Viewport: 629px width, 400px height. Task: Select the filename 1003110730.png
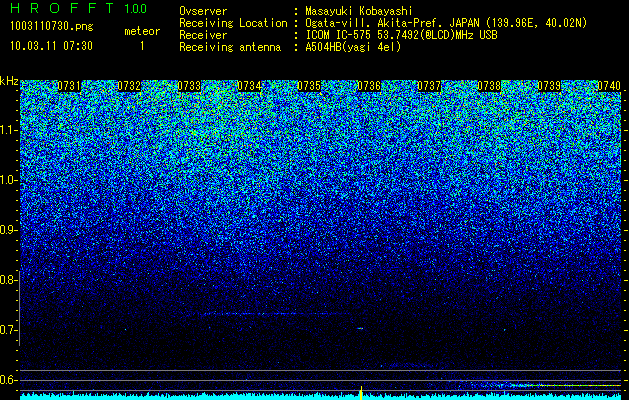coord(52,26)
